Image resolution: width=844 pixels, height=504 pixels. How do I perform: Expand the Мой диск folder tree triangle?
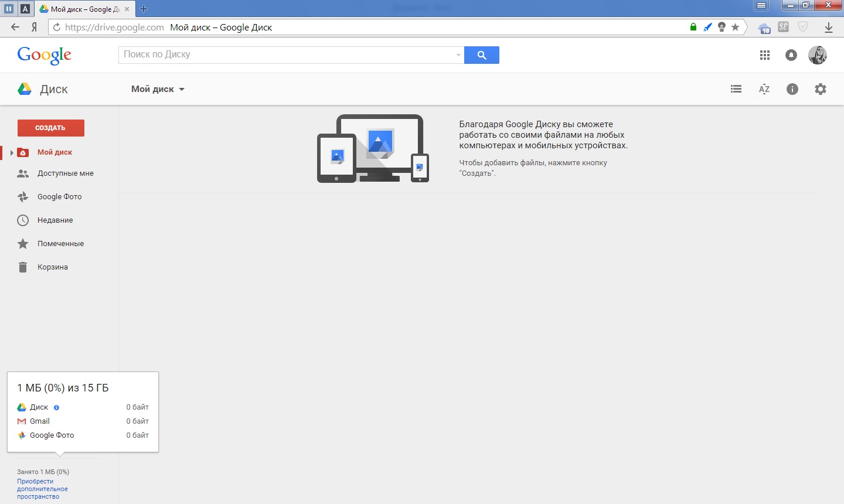(x=12, y=152)
